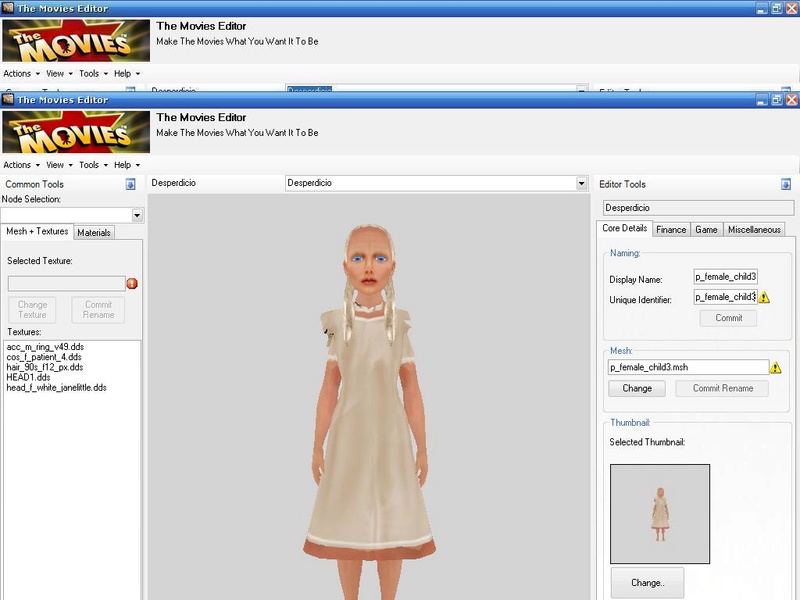Click the Change Texture button
The image size is (800, 600).
pos(33,310)
